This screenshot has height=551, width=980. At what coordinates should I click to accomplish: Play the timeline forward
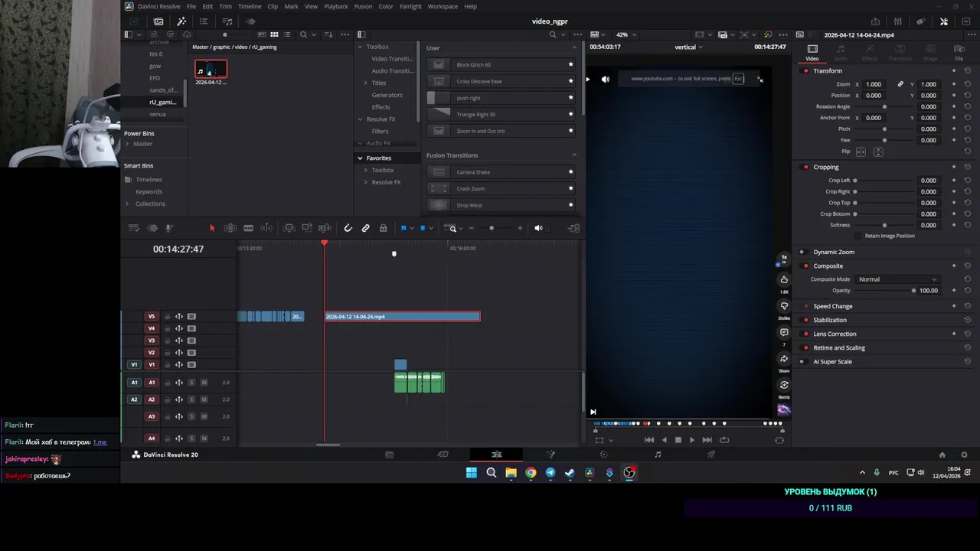point(692,440)
